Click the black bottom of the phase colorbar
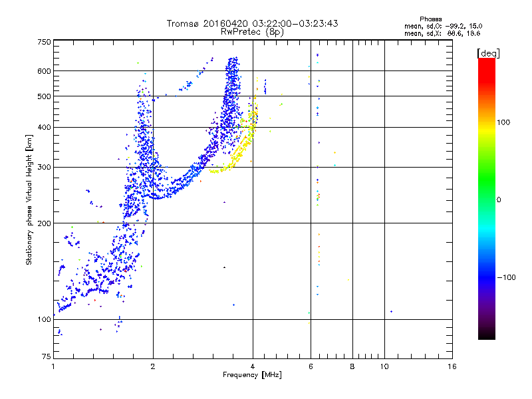 pos(487,335)
